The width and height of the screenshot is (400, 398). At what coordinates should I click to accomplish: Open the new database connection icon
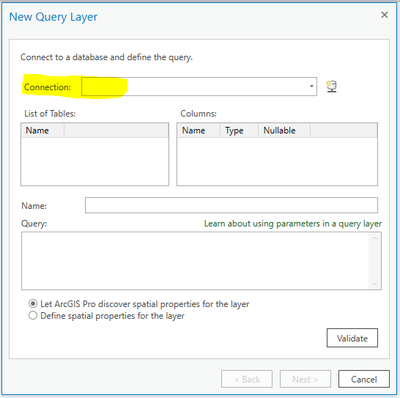coord(331,87)
